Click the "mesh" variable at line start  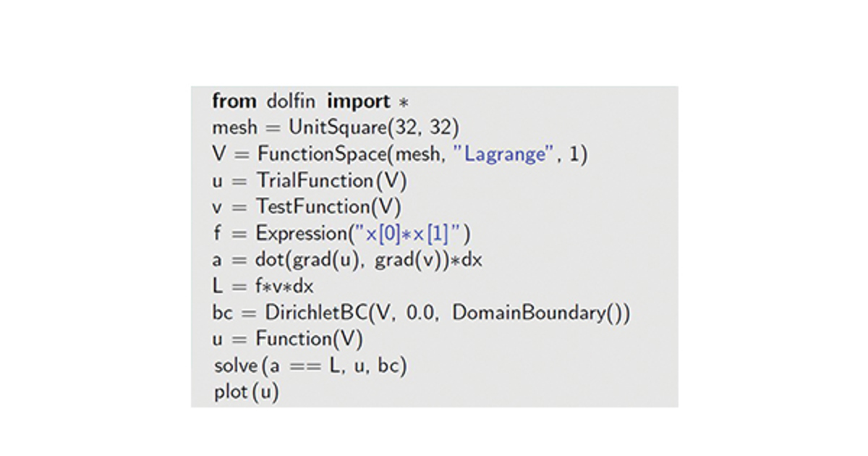[234, 127]
